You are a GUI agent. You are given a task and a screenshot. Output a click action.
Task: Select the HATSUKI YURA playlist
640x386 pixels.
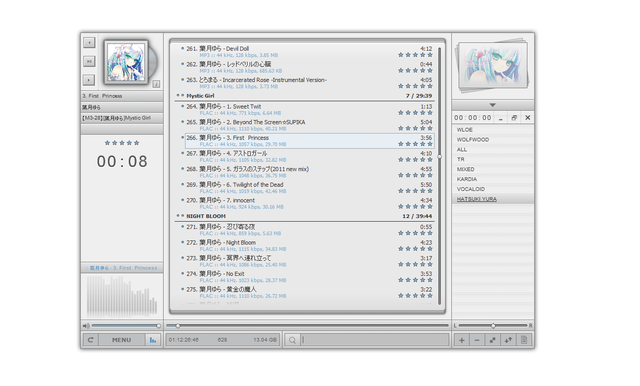(x=493, y=199)
